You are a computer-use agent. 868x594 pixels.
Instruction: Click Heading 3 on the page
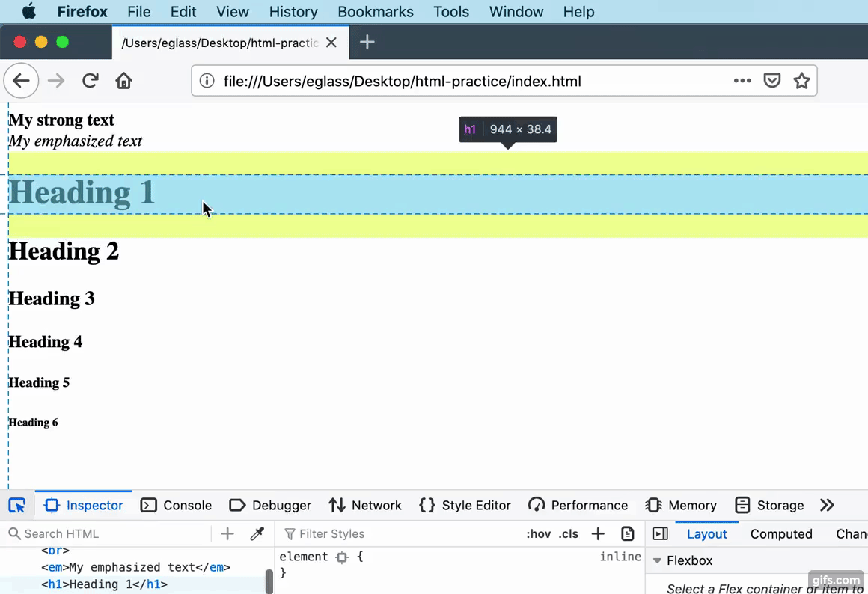[52, 298]
